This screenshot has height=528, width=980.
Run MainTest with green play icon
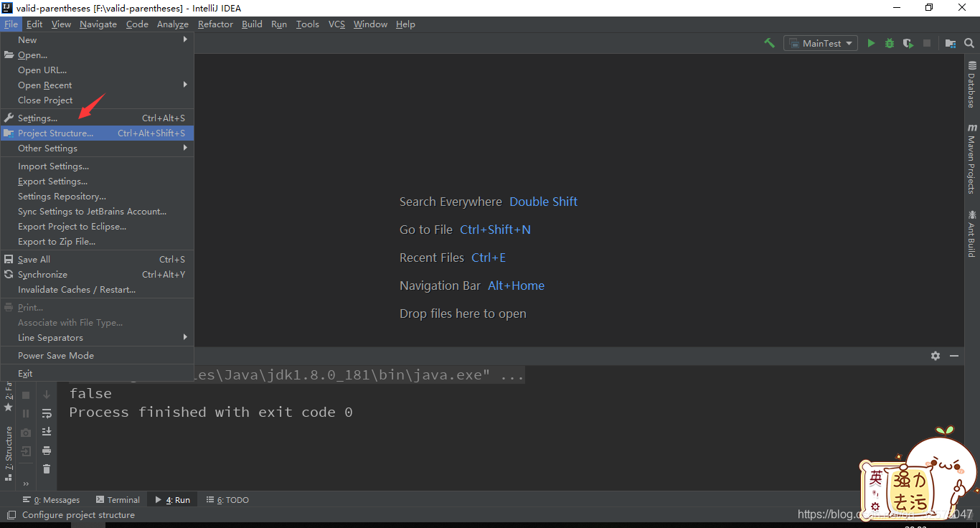tap(871, 43)
